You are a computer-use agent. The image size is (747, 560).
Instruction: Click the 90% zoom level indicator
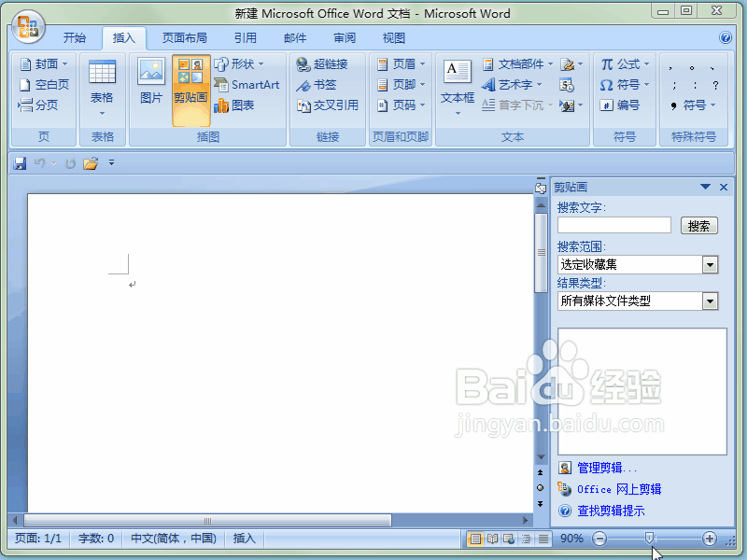[571, 539]
